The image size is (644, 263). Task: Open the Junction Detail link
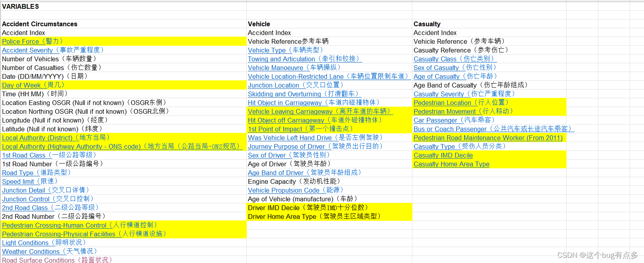point(46,190)
